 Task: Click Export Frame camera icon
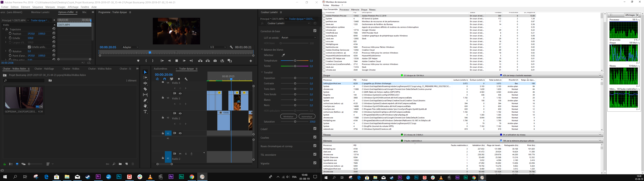tap(215, 61)
